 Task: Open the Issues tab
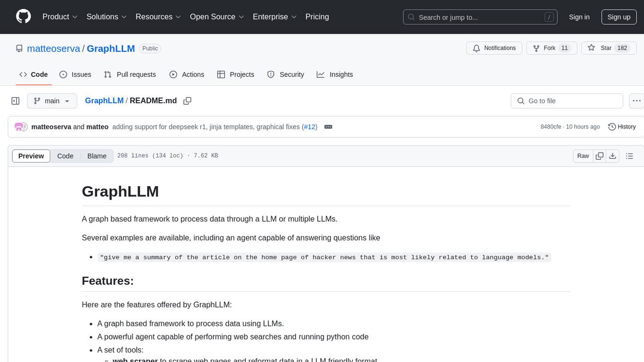tap(75, 74)
